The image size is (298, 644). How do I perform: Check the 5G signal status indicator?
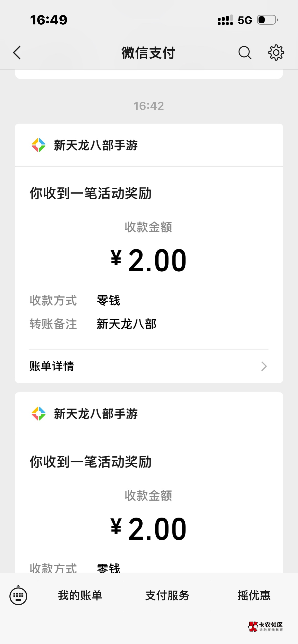tap(245, 20)
